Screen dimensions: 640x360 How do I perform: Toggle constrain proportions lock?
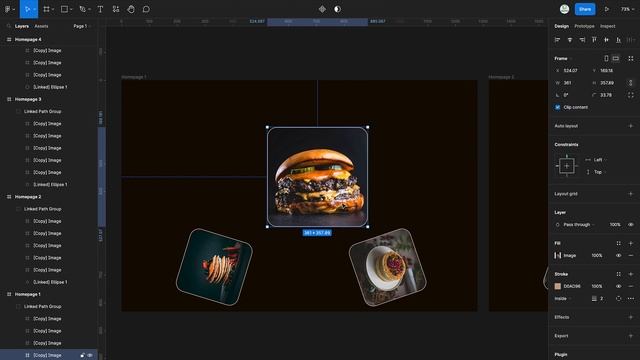pos(631,83)
